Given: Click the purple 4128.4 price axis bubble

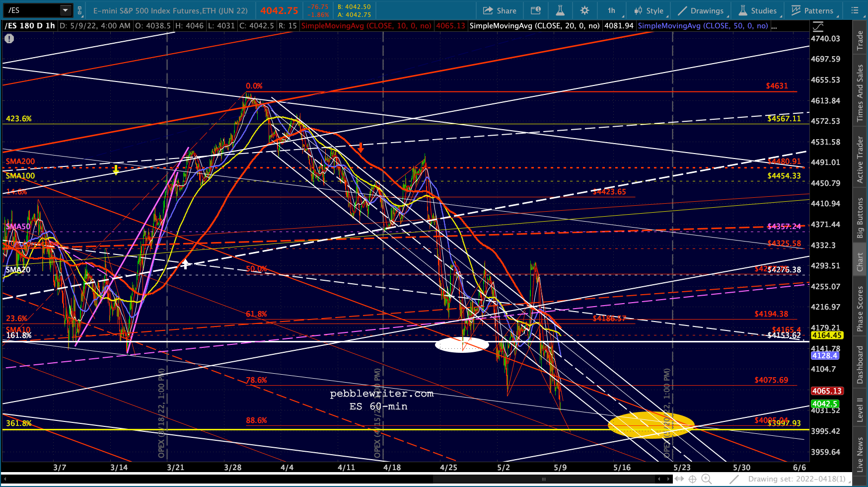Looking at the screenshot, I should click(825, 355).
